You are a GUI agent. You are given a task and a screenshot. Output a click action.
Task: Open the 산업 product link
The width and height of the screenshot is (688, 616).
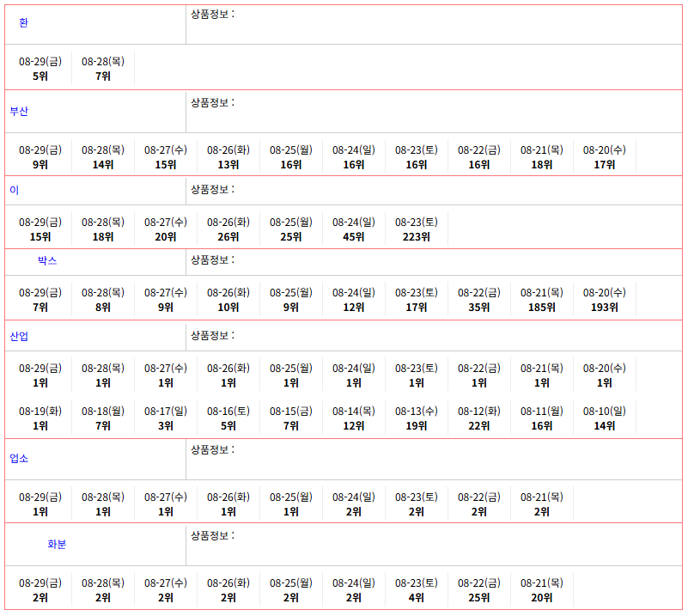(19, 337)
